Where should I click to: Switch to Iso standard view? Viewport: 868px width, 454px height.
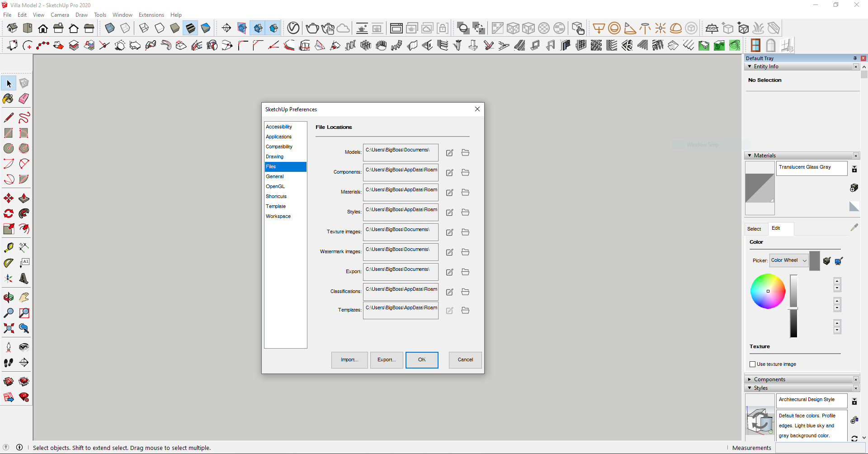pyautogui.click(x=12, y=28)
